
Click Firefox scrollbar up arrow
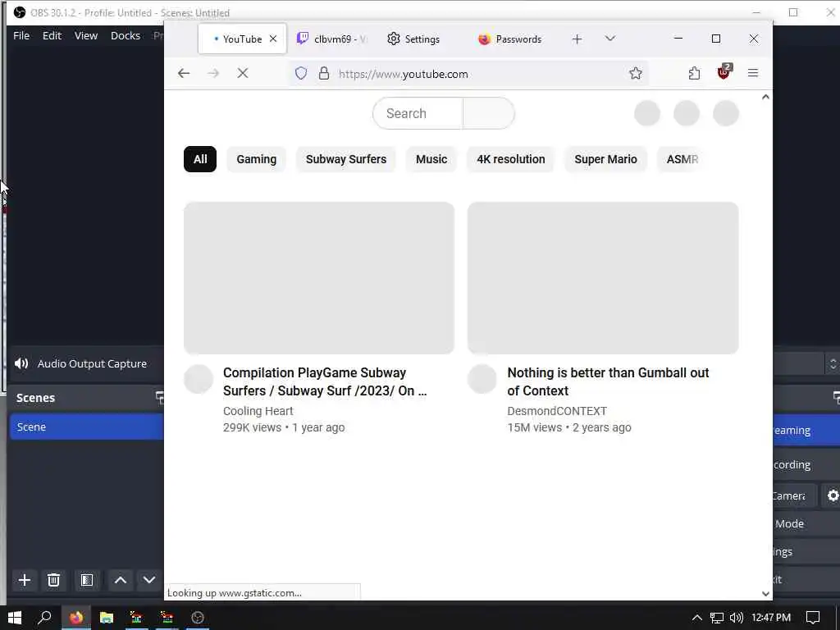tap(765, 97)
